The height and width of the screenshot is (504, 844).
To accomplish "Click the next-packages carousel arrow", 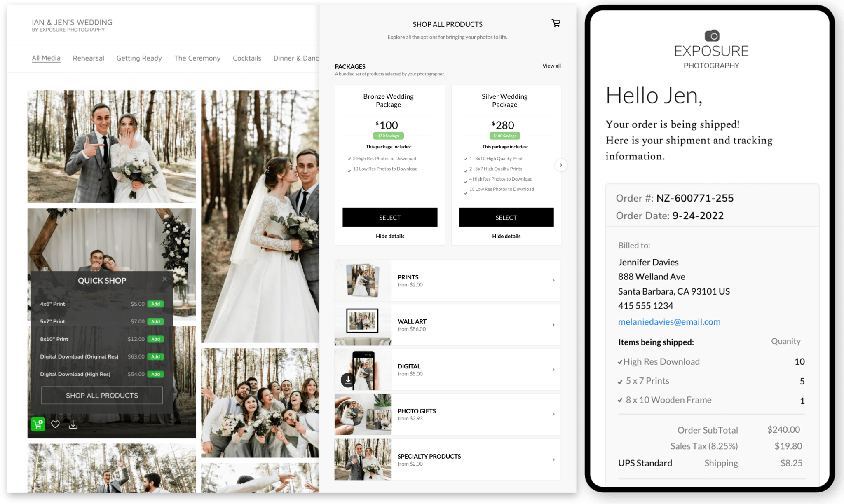I will (x=561, y=165).
